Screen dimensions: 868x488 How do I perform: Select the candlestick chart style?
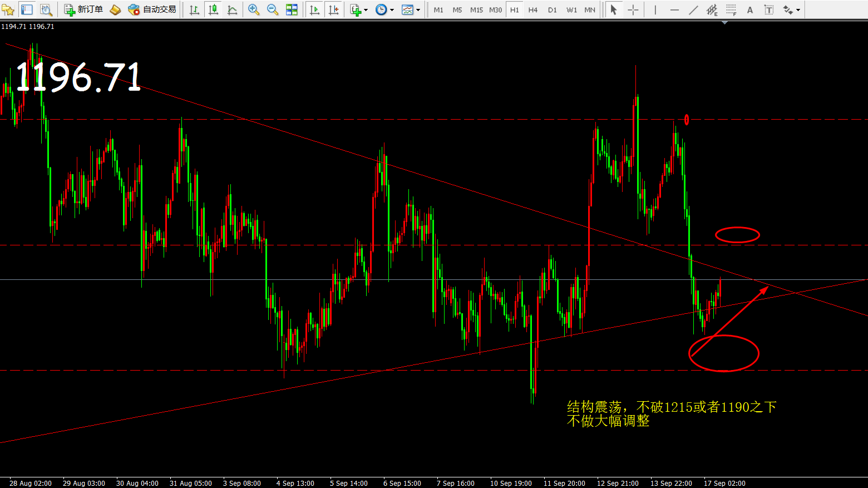coord(213,9)
